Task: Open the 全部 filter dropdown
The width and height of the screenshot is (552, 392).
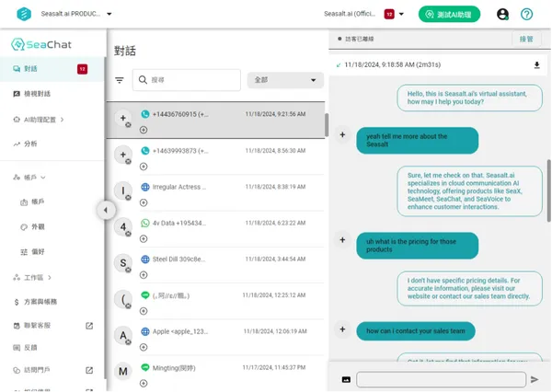Action: click(285, 80)
